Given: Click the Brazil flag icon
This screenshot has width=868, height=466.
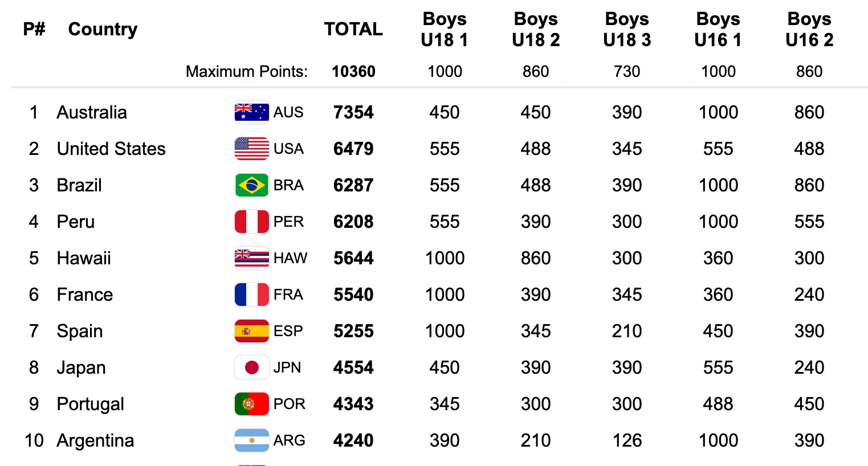Looking at the screenshot, I should (251, 185).
